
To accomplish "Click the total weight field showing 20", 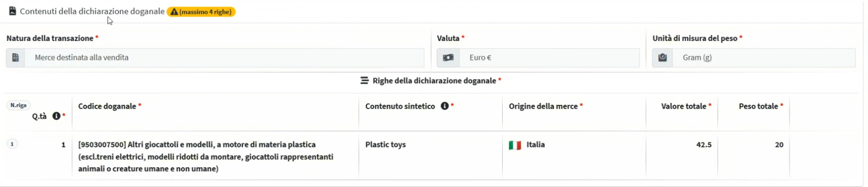I will (x=779, y=145).
